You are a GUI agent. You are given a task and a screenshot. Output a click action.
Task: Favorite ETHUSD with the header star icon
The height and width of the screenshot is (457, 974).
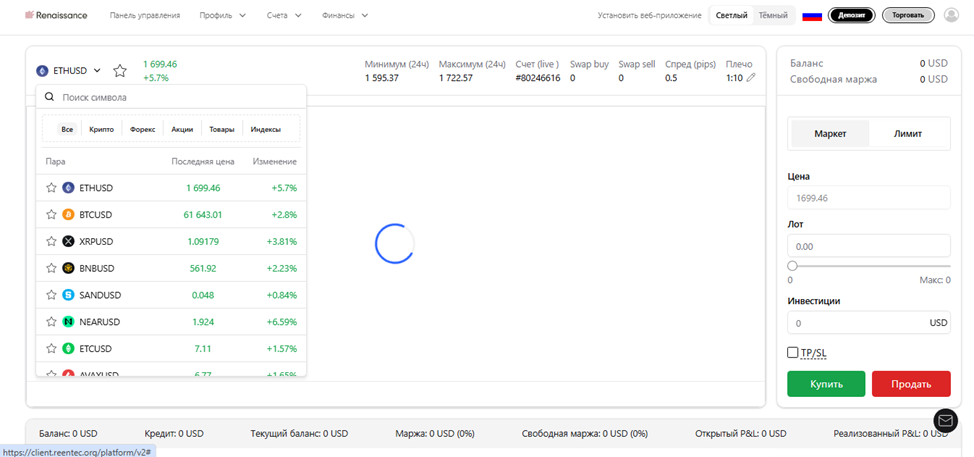(x=120, y=71)
